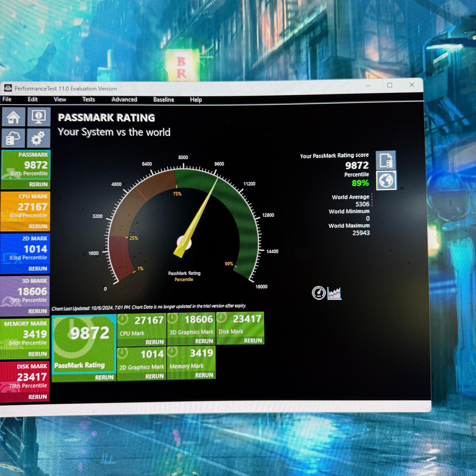Open the Home icon in sidebar
The width and height of the screenshot is (476, 476).
(x=13, y=116)
